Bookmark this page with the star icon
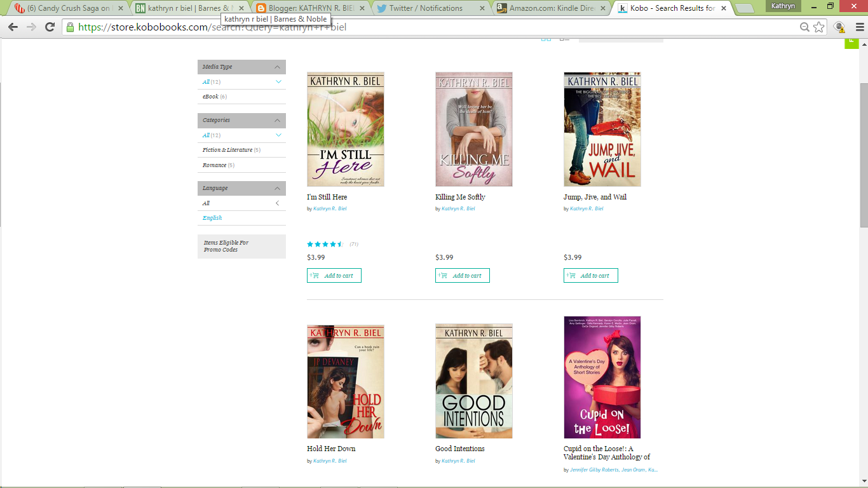Viewport: 868px width, 488px height. pos(819,27)
